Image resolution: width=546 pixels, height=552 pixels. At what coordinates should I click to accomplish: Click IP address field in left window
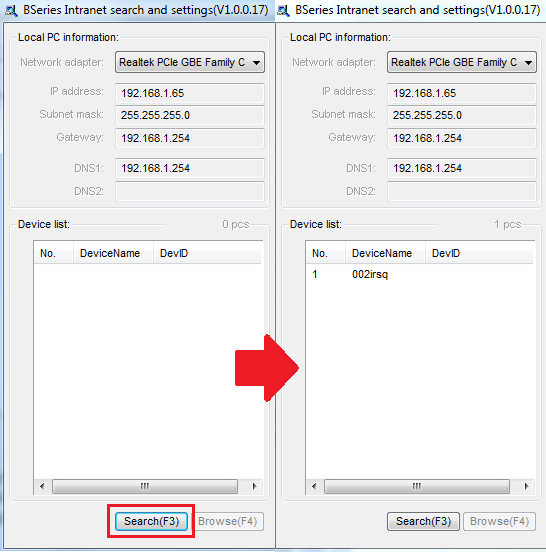point(190,93)
